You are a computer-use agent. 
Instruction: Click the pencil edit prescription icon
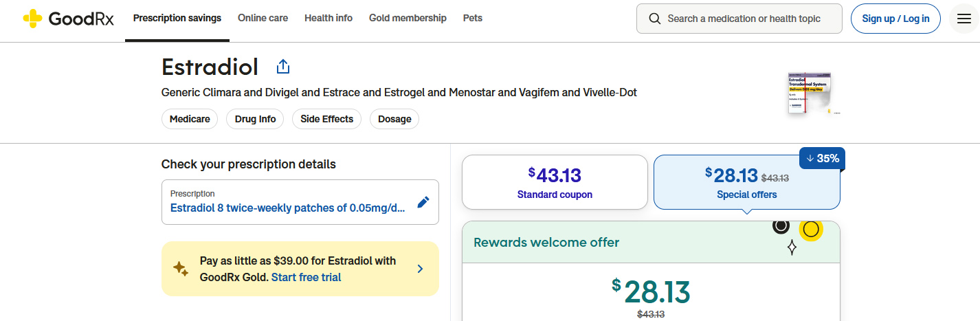pos(423,202)
